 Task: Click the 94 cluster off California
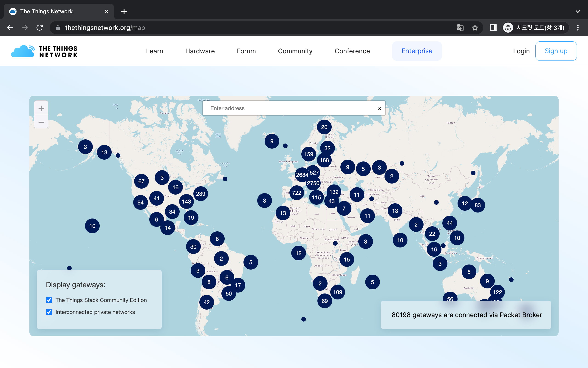click(140, 202)
